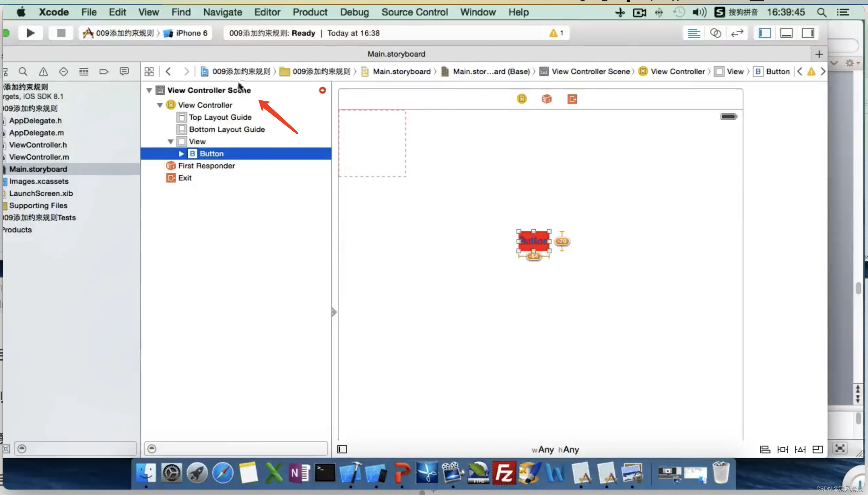Screen dimensions: 868x495
Task: Select ViewController.m in file navigator
Action: tap(39, 157)
